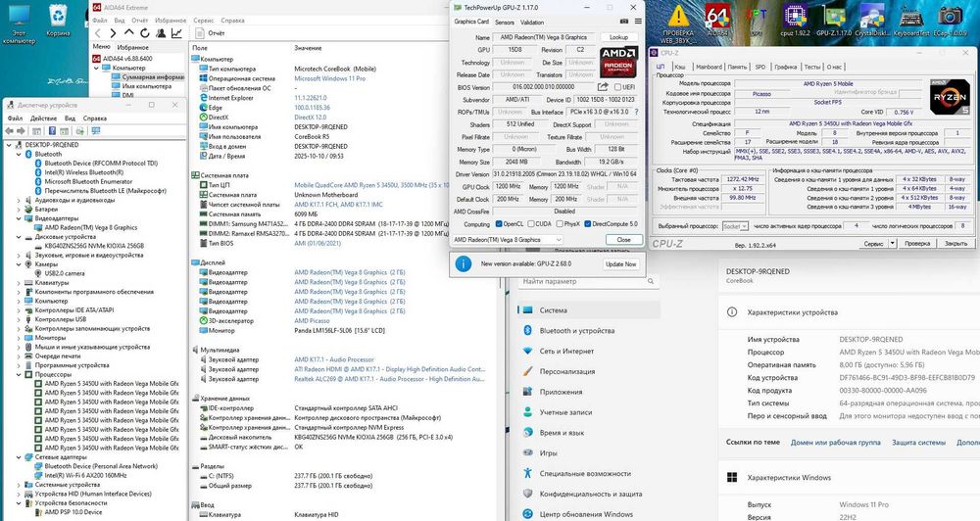Open Действие menu in Device Manager

click(43, 118)
